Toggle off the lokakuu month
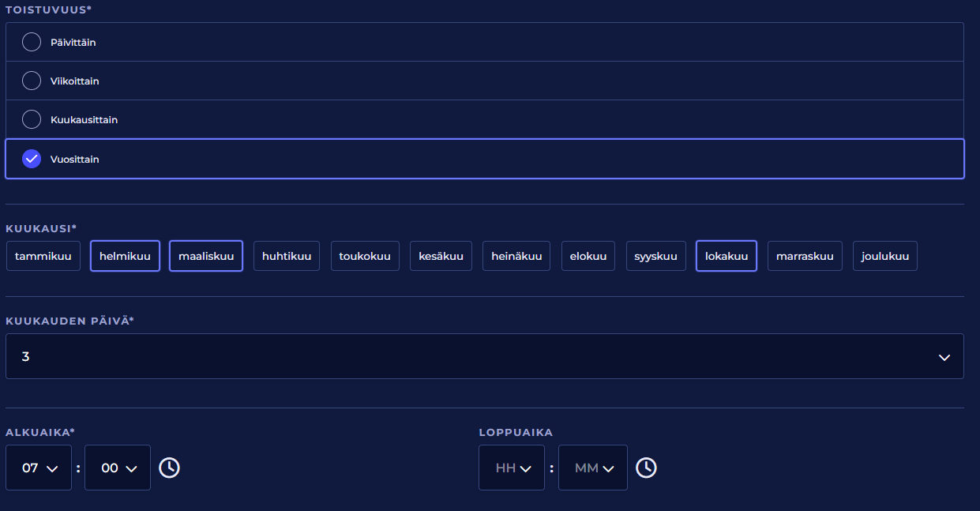This screenshot has height=511, width=980. coord(726,256)
